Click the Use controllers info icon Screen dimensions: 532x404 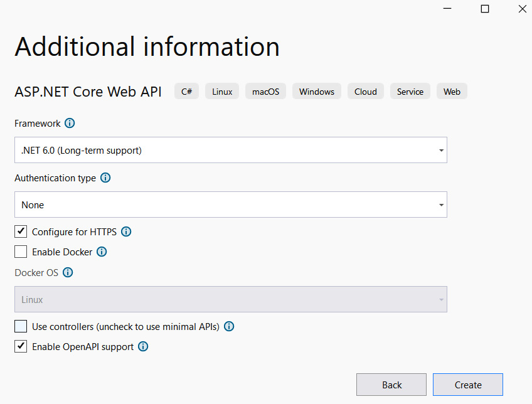click(x=229, y=326)
